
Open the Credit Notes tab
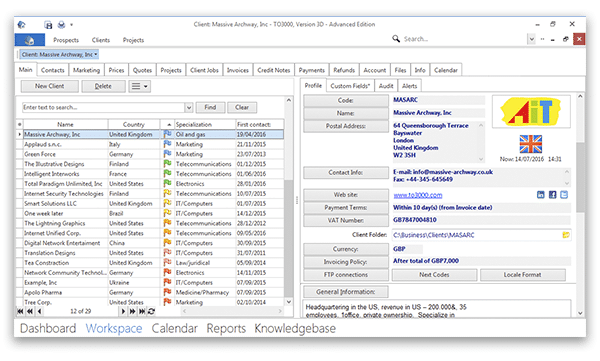pos(274,70)
